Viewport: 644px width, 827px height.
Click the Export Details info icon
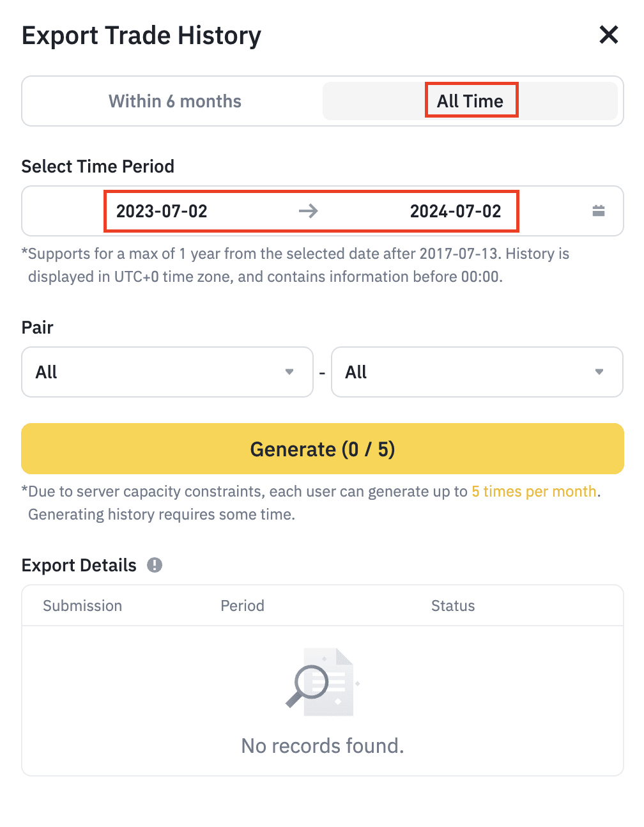[x=155, y=565]
